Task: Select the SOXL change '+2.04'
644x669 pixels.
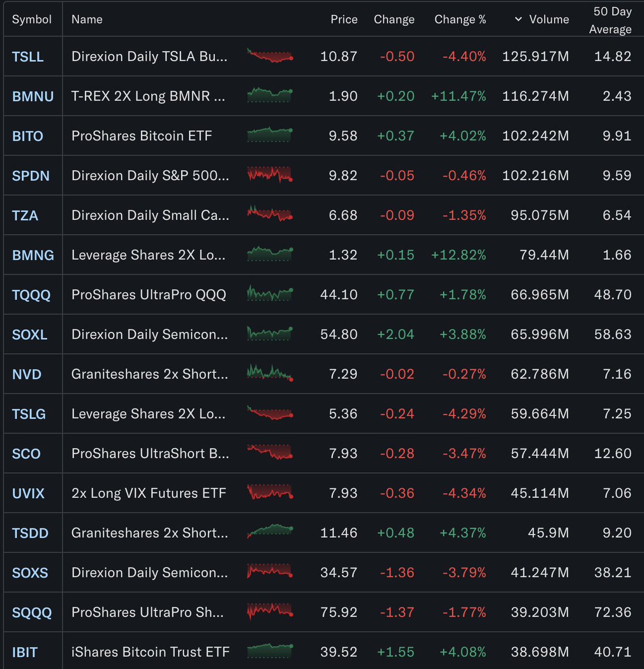Action: tap(396, 335)
